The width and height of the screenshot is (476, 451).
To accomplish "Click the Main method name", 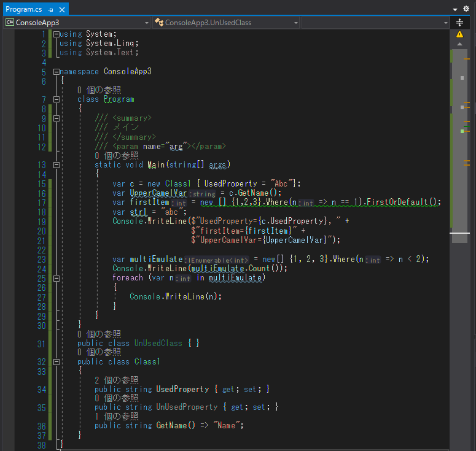I will pyautogui.click(x=156, y=165).
